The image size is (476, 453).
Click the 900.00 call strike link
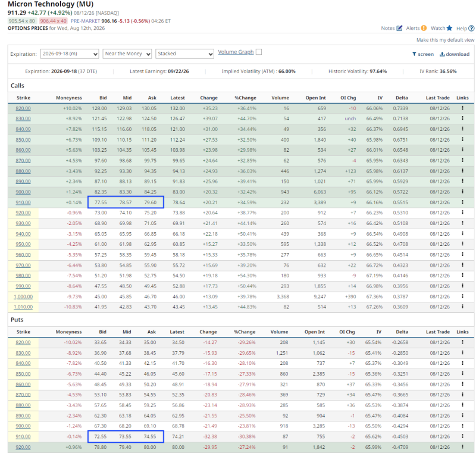[23, 192]
